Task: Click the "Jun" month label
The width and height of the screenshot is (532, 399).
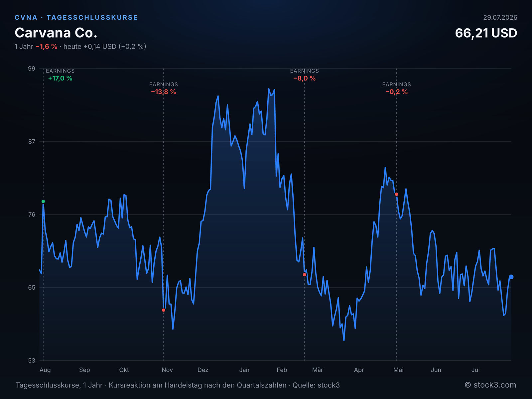Action: pyautogui.click(x=436, y=370)
